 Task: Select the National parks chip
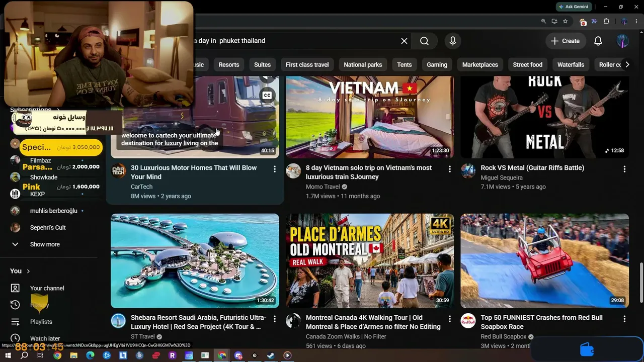tap(363, 64)
